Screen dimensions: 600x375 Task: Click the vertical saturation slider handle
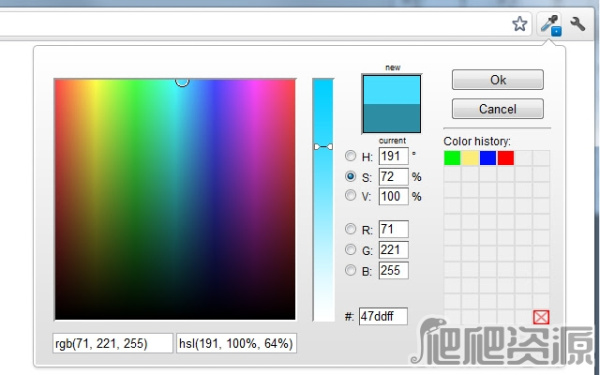pos(323,147)
